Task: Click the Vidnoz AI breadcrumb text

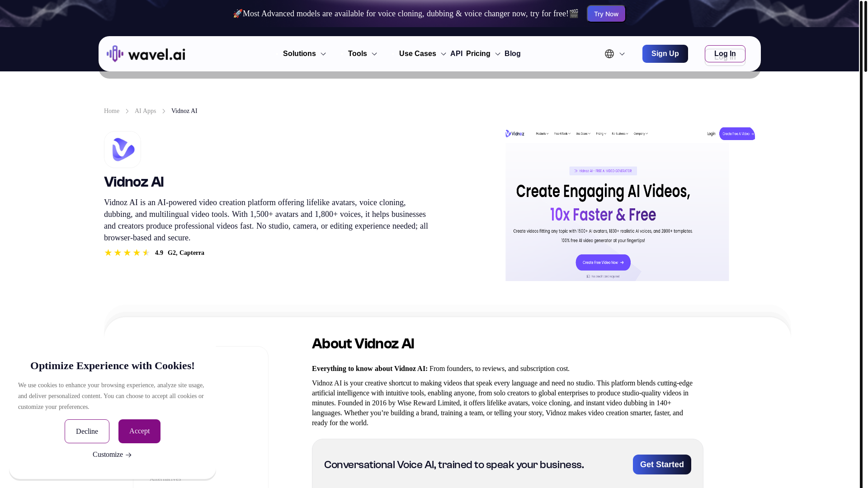Action: point(184,111)
